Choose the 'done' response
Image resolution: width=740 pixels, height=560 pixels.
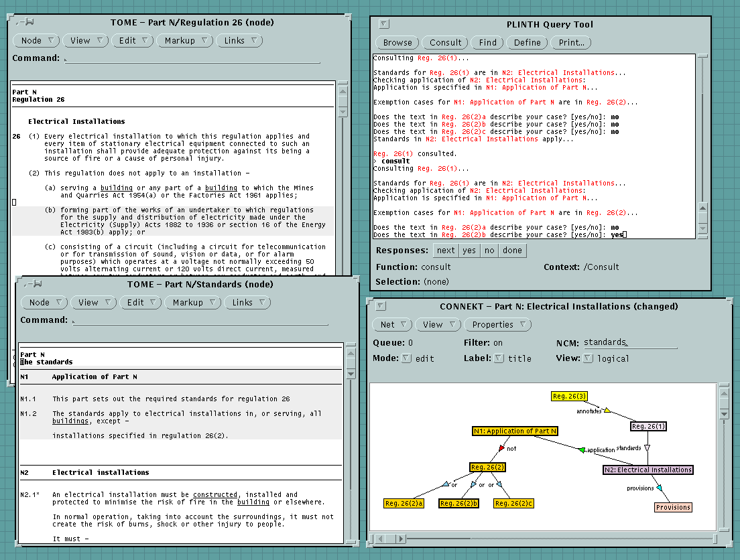(512, 250)
